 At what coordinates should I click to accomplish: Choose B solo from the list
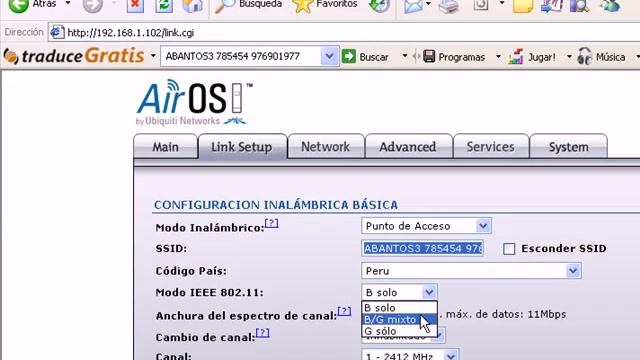399,307
